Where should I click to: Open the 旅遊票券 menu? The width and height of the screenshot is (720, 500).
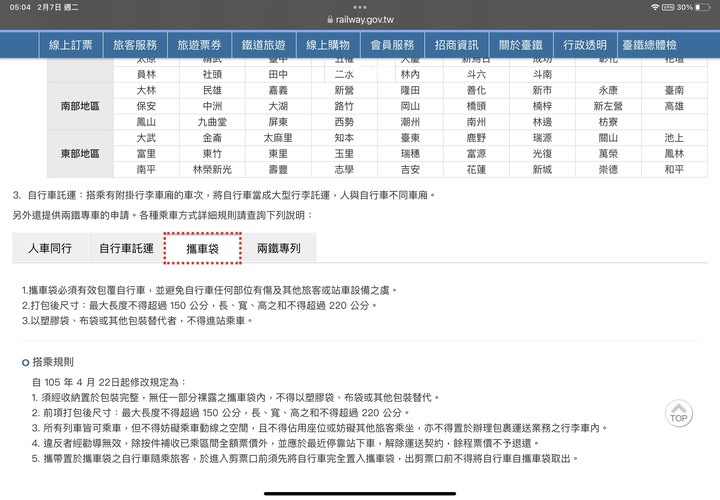tap(199, 45)
